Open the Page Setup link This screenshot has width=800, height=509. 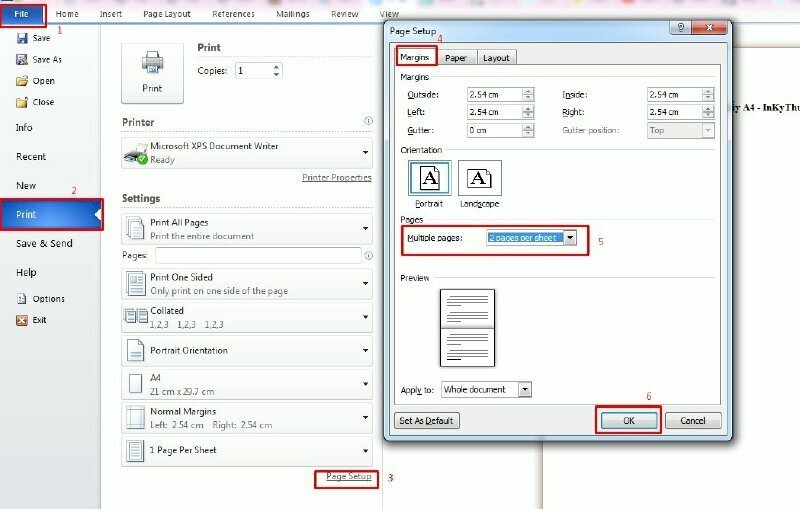click(347, 477)
